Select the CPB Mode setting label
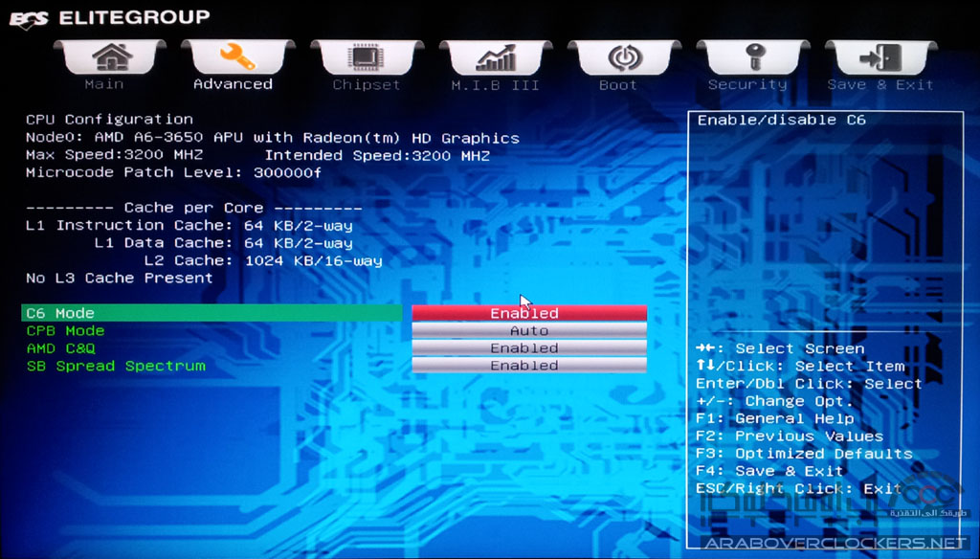The image size is (980, 559). tap(65, 331)
